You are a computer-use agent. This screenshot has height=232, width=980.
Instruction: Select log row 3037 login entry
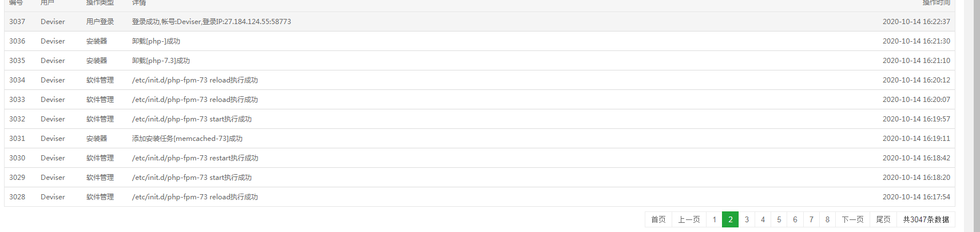(479, 22)
